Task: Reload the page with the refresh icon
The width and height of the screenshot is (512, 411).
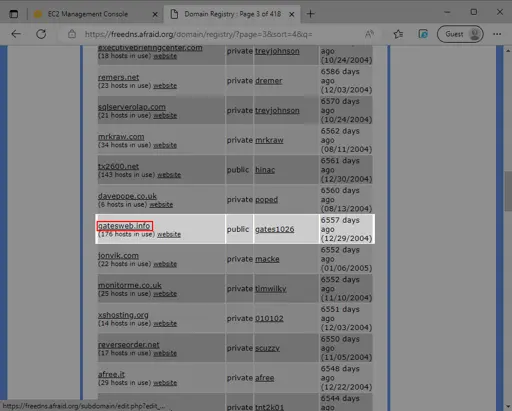Action: point(41,34)
